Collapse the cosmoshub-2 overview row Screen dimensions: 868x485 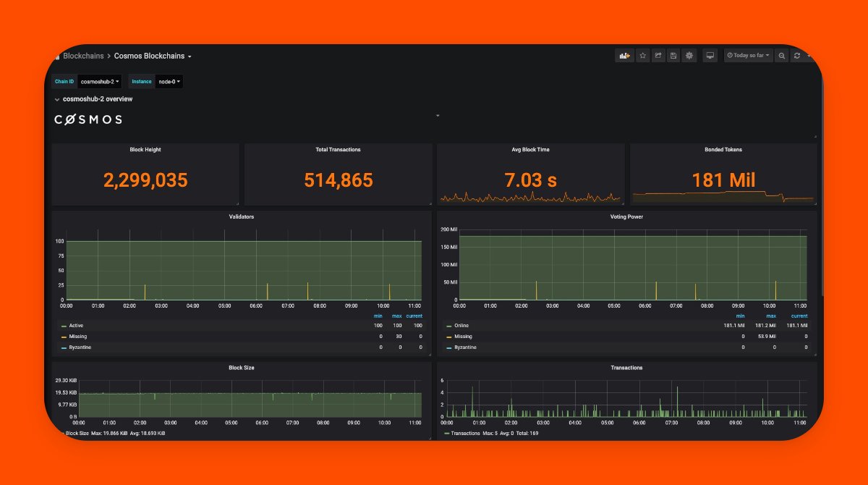click(93, 99)
